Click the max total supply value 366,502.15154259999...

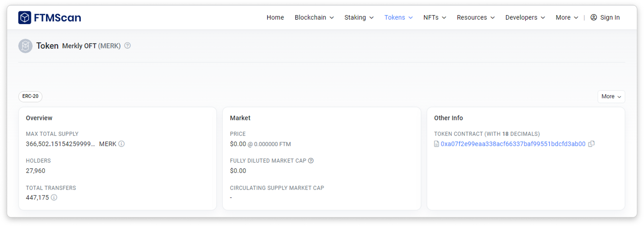click(60, 144)
